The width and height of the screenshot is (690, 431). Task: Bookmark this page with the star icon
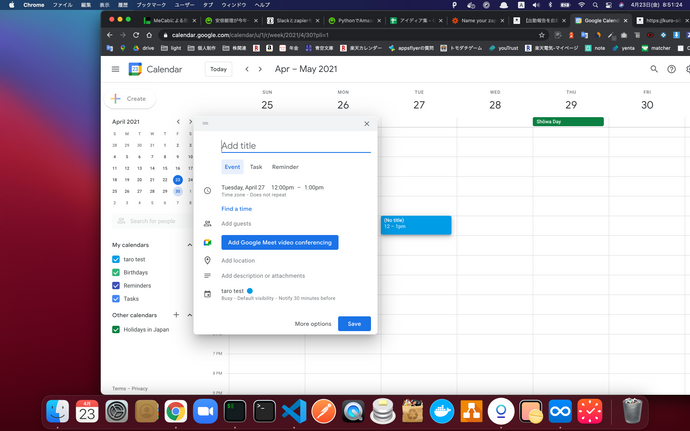coord(542,35)
